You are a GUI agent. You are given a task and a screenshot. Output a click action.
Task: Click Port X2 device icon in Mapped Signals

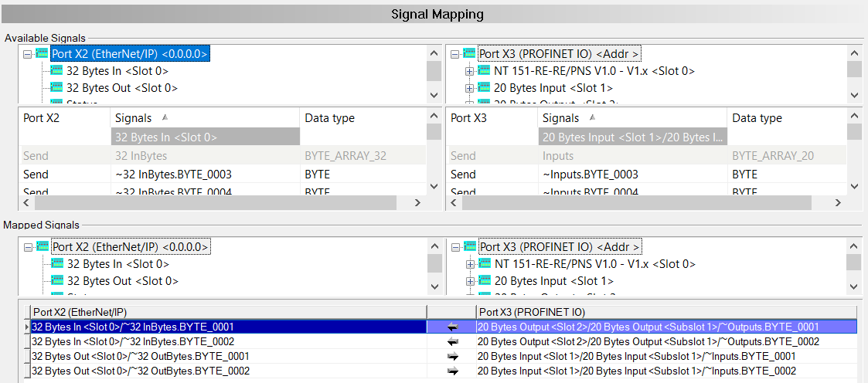(43, 246)
